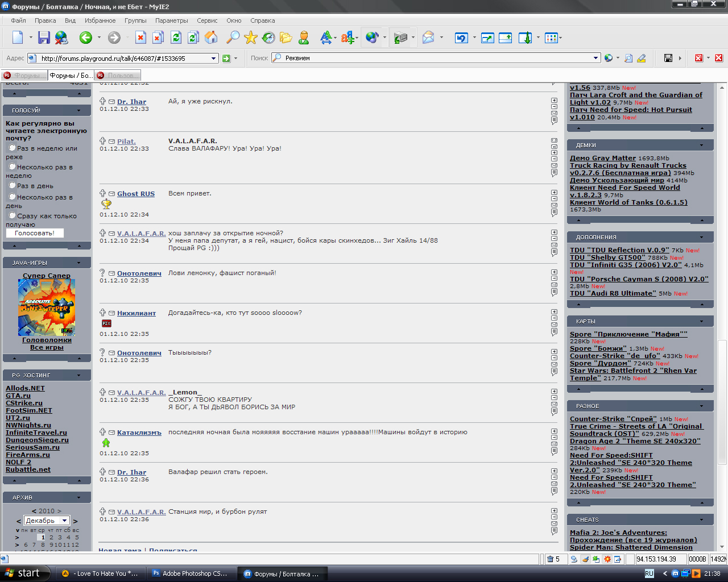Expand the search field history dropdown

click(596, 58)
